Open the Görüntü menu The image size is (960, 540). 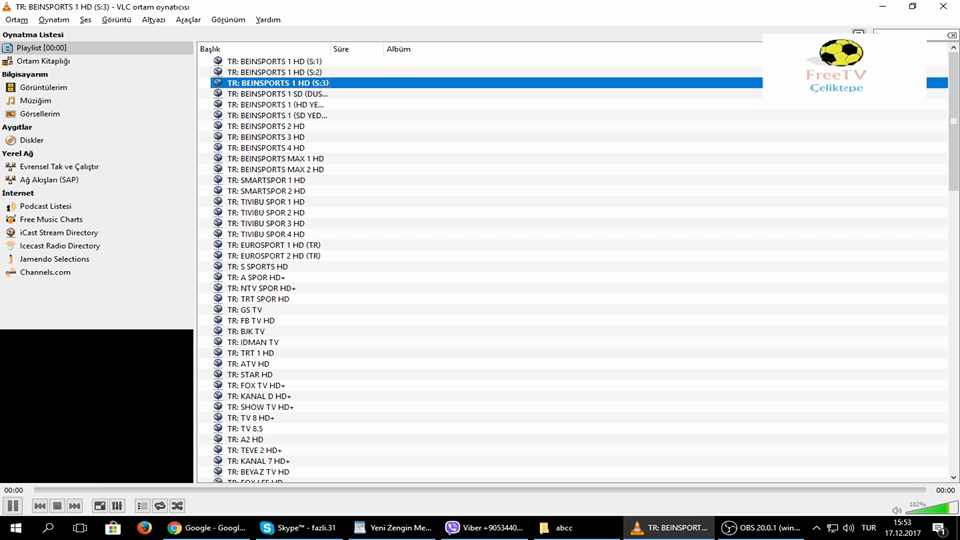pyautogui.click(x=116, y=20)
